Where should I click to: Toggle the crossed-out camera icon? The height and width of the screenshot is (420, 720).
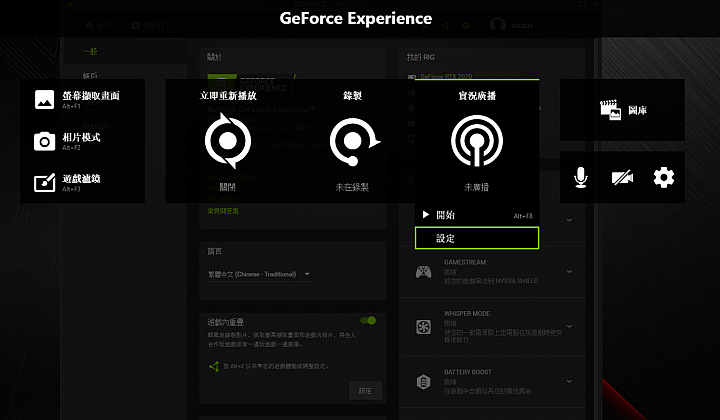click(622, 178)
